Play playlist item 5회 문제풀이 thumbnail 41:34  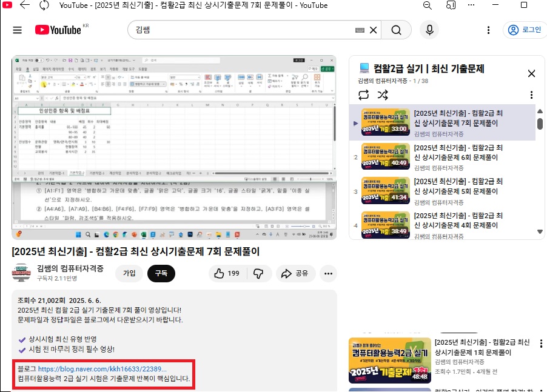tap(386, 190)
